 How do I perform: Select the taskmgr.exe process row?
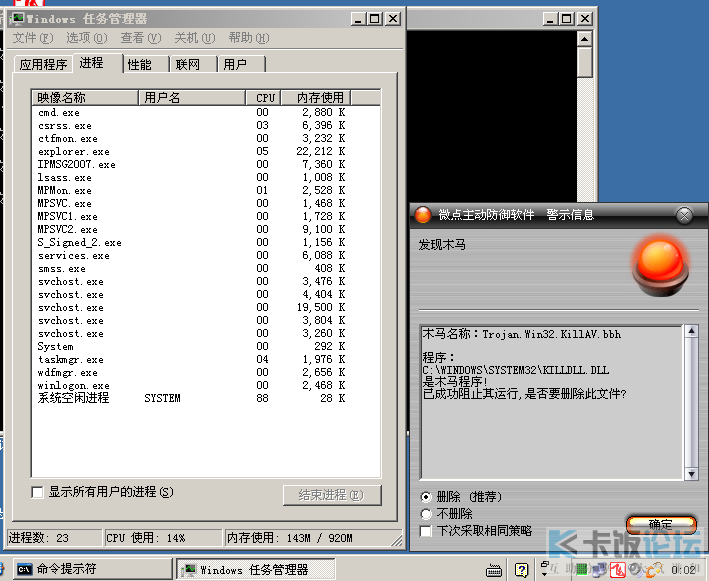(206, 360)
